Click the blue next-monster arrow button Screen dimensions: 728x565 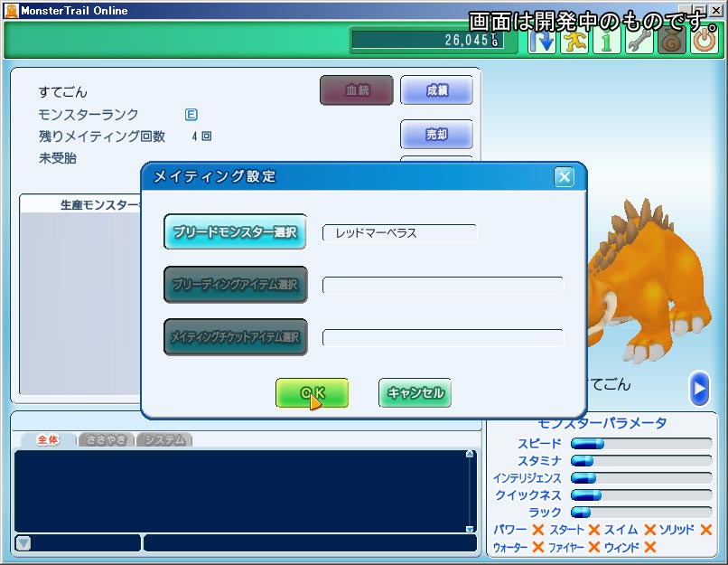699,389
